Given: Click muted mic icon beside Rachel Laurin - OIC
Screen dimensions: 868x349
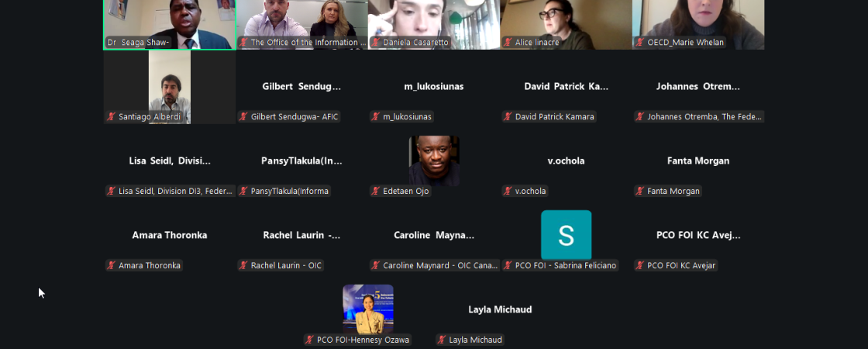Looking at the screenshot, I should click(x=243, y=265).
